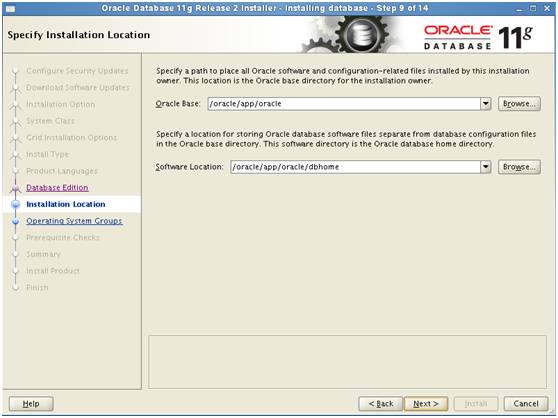The width and height of the screenshot is (558, 418).
Task: Go back with the Back button
Action: click(380, 404)
